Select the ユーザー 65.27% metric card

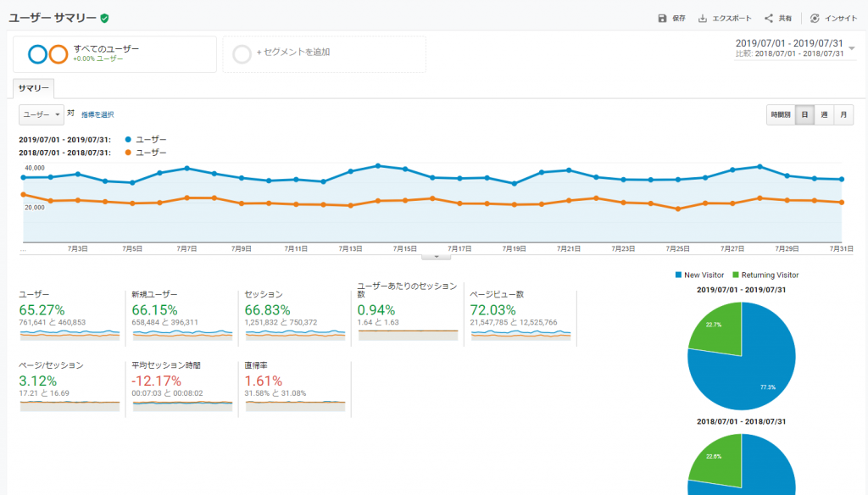70,315
